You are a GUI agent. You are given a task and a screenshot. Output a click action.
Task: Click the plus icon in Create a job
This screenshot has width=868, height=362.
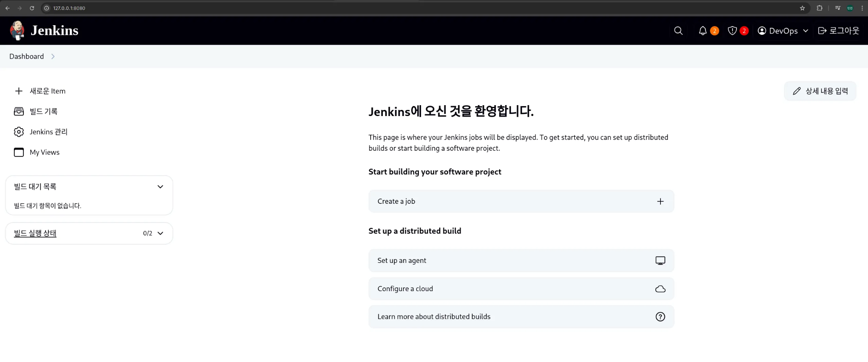660,201
